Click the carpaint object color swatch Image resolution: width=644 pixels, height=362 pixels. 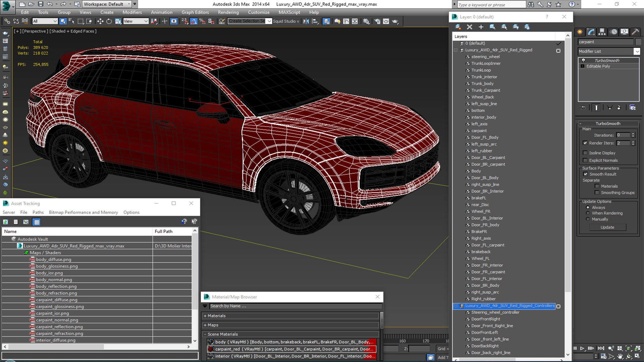[x=638, y=42]
